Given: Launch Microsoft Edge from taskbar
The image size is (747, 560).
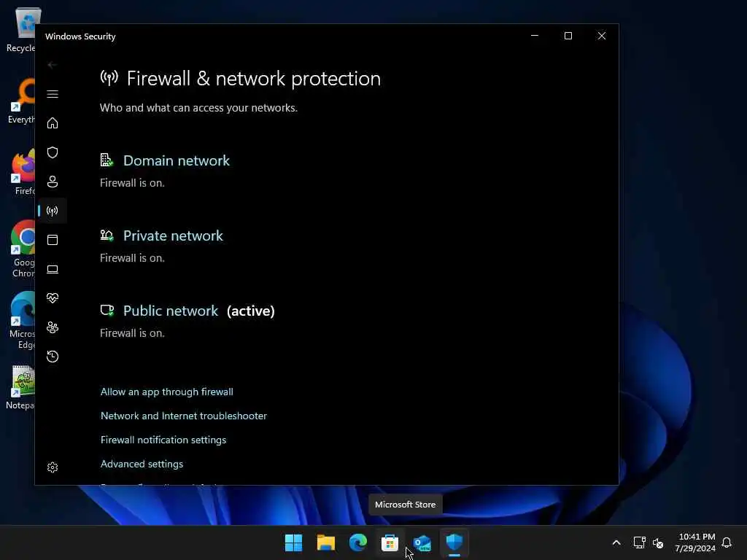Looking at the screenshot, I should point(357,542).
